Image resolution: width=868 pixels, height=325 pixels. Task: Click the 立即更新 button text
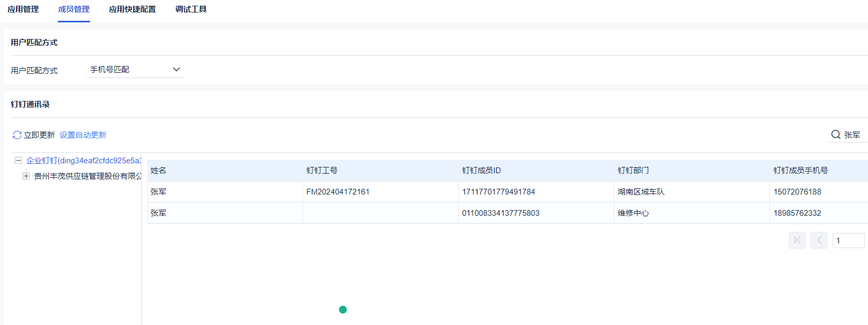click(x=39, y=135)
